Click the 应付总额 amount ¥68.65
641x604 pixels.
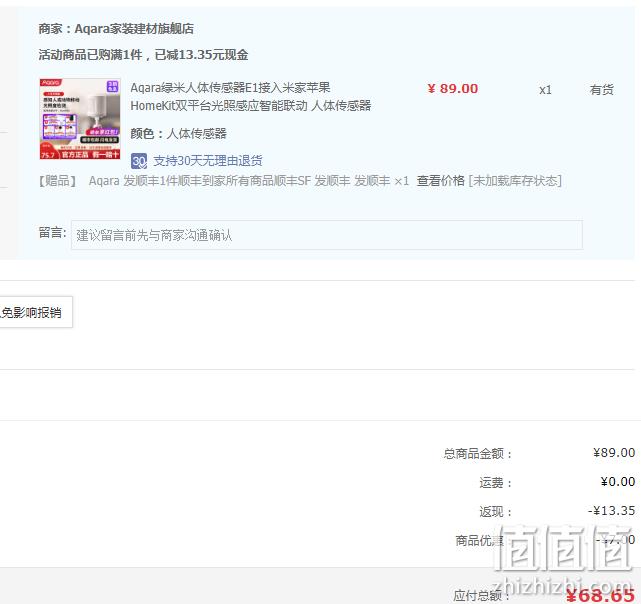[x=601, y=595]
